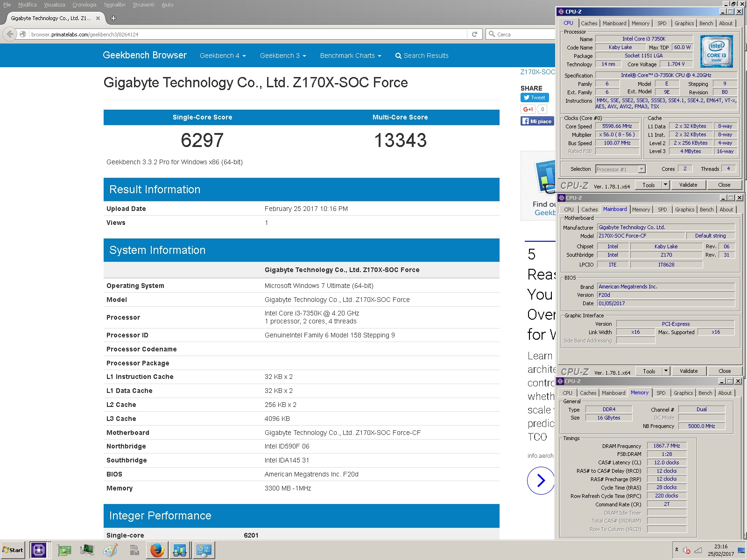Click the PNG file taskbar icon
Viewport: 747px width, 560px height.
(134, 551)
